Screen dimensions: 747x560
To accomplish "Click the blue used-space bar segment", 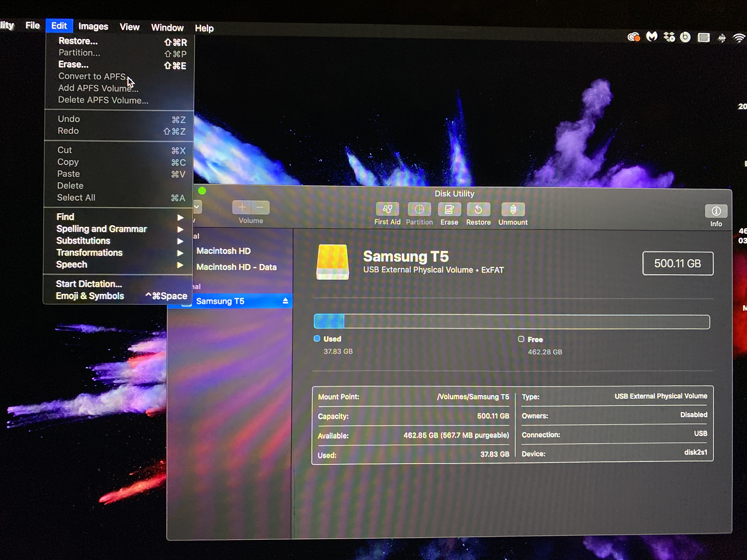I will pyautogui.click(x=329, y=321).
